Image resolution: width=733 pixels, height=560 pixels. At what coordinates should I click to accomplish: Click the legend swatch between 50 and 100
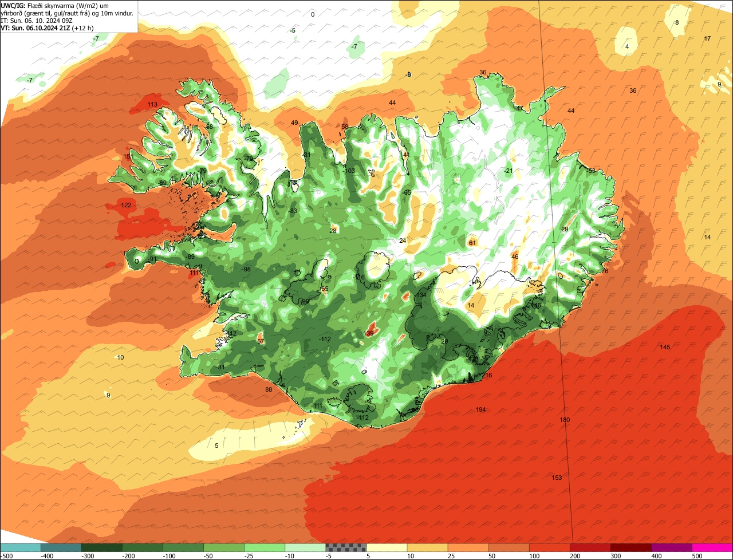pos(509,547)
